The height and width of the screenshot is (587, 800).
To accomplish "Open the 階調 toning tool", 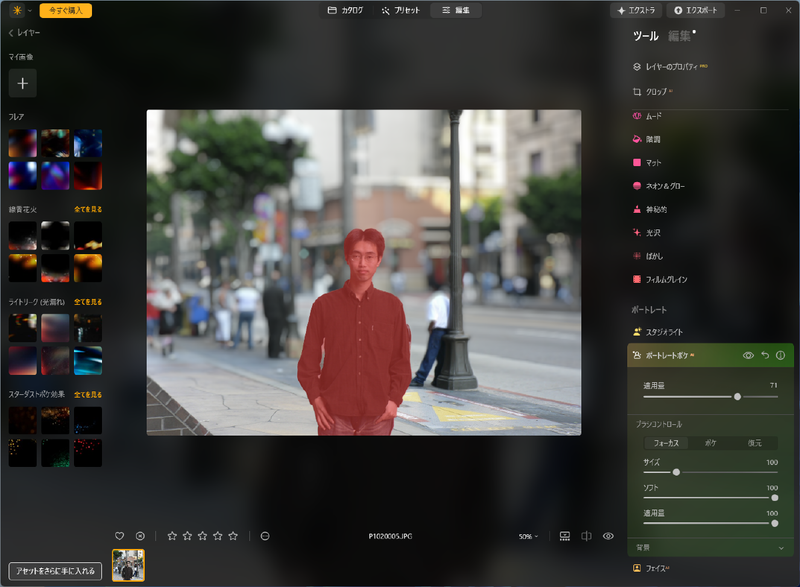I will tap(646, 139).
